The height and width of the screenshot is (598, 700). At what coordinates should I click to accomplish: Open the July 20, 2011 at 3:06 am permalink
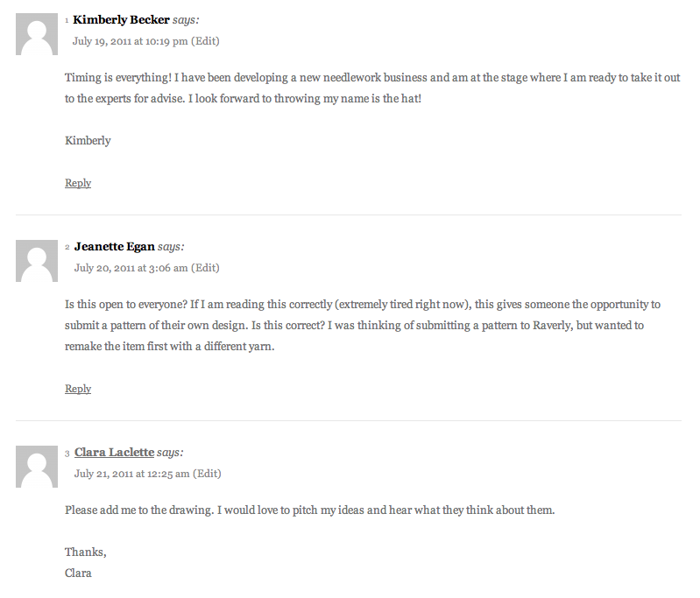click(131, 268)
